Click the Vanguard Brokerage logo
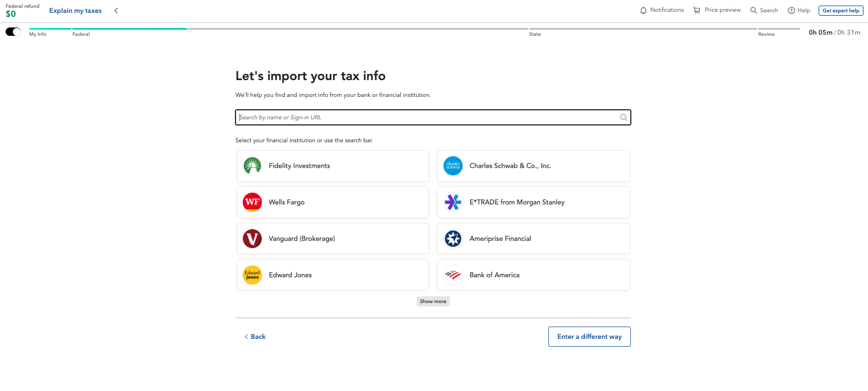The image size is (868, 391). click(252, 239)
